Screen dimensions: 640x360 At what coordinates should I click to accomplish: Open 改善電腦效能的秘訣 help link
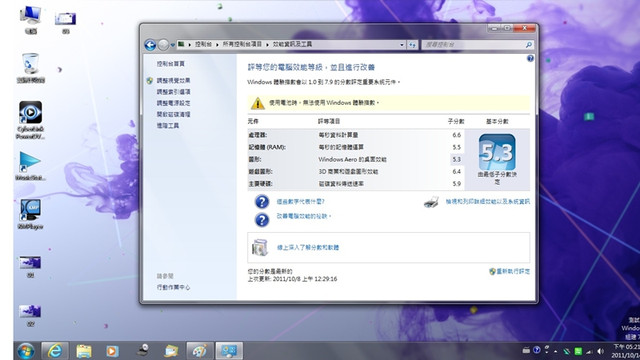click(304, 216)
